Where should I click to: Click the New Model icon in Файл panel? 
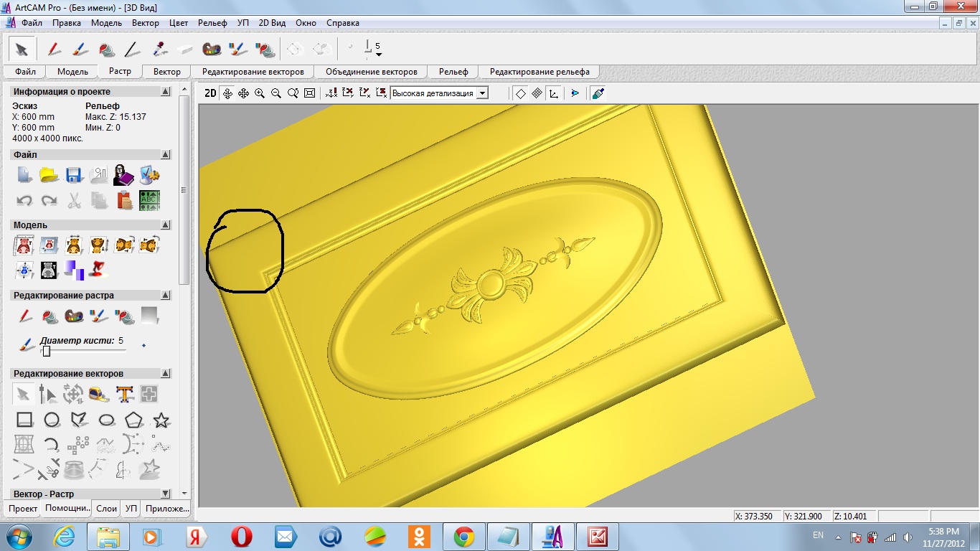(24, 175)
